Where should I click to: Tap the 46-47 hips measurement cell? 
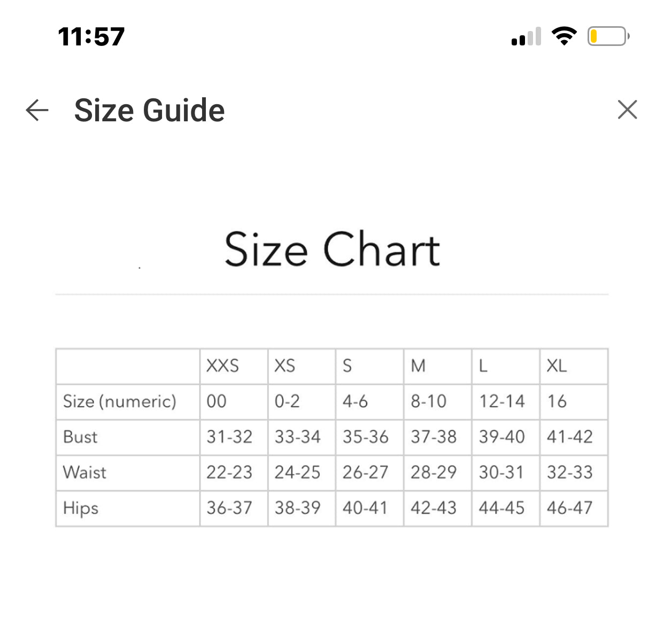pos(574,508)
